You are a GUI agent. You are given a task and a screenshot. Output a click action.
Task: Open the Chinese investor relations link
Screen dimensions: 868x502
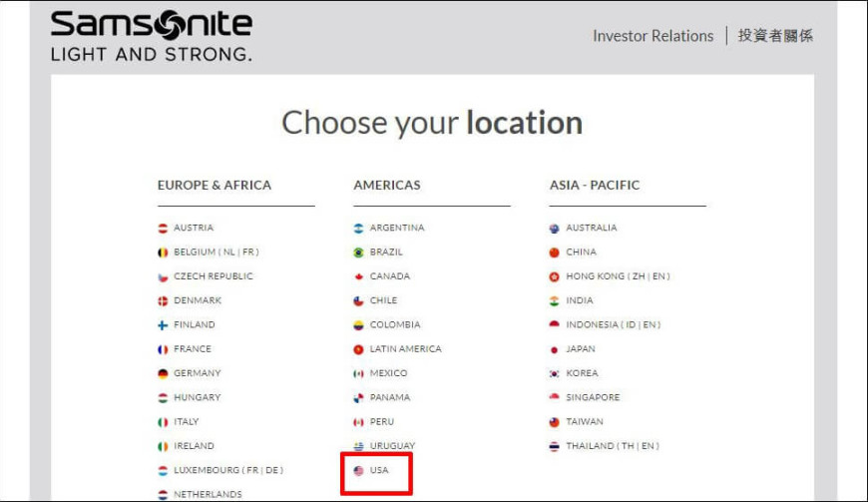(775, 36)
